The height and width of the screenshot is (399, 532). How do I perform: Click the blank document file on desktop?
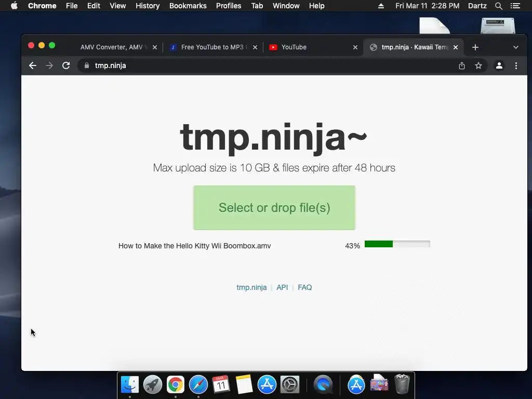(x=434, y=25)
